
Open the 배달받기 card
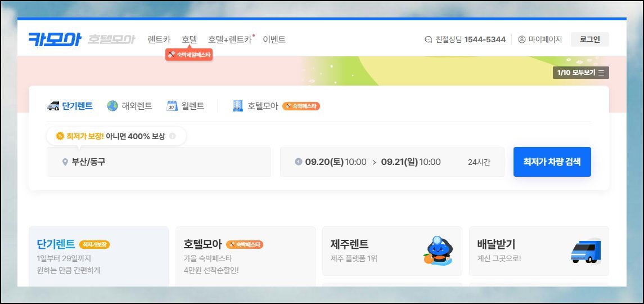tap(539, 251)
